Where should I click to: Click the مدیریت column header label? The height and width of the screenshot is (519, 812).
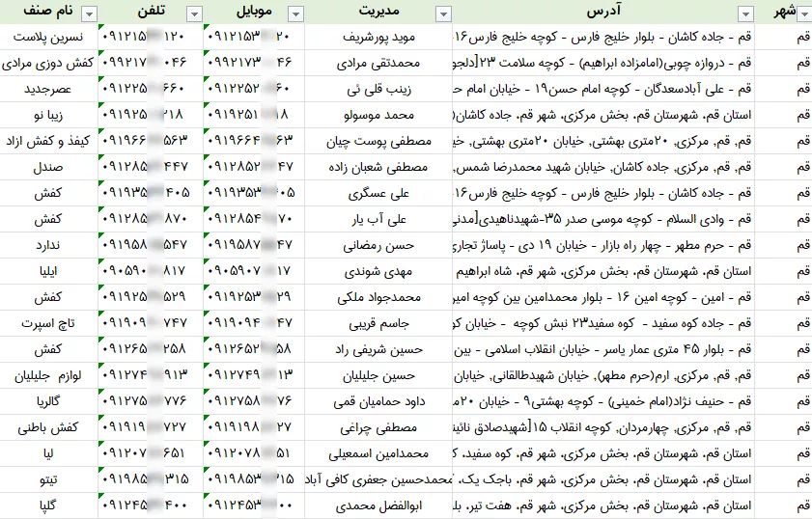tap(378, 12)
